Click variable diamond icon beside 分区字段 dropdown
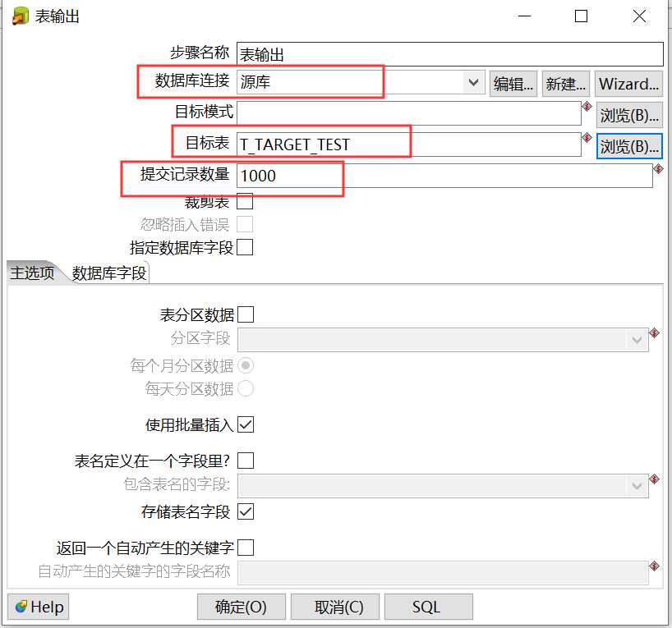This screenshot has width=672, height=628. tap(654, 332)
